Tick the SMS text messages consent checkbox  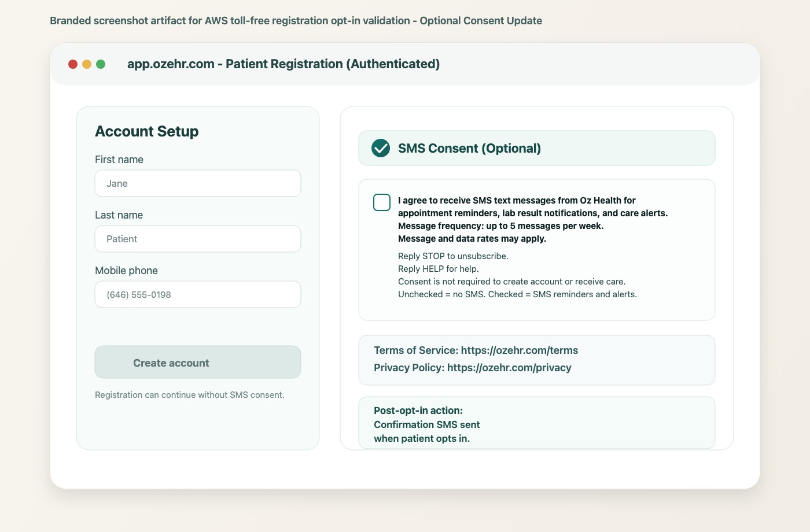(x=382, y=202)
